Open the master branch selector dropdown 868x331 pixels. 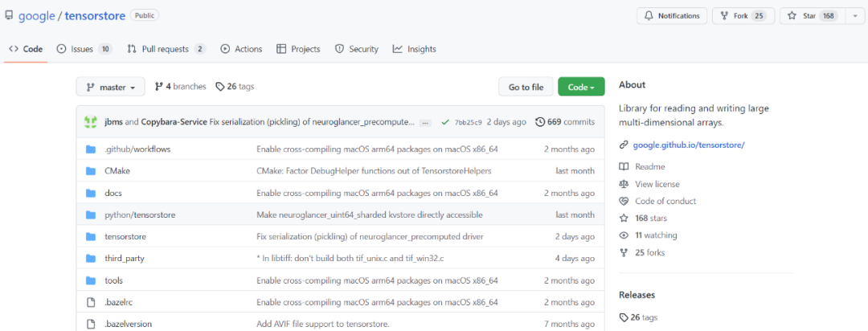[111, 87]
